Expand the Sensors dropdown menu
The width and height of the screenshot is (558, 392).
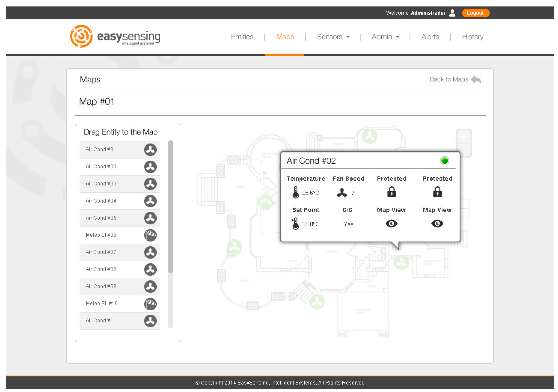(x=333, y=37)
